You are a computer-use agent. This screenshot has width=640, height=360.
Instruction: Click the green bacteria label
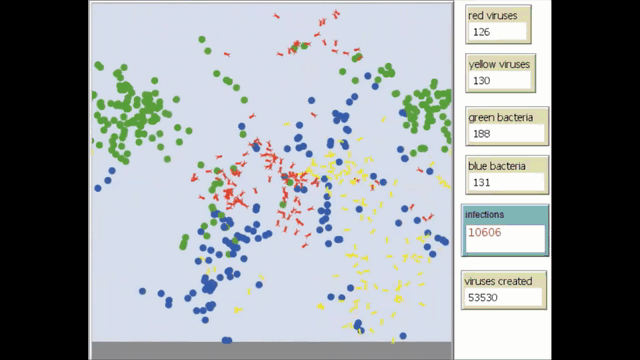501,118
